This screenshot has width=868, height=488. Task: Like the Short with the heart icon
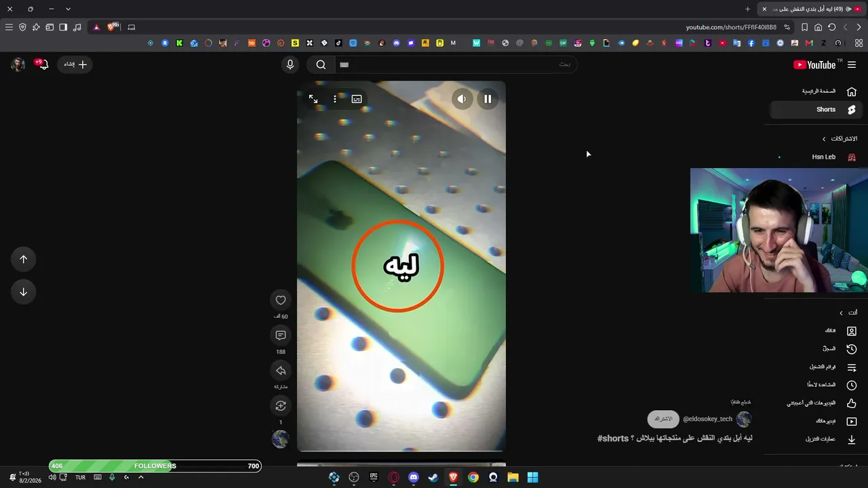click(x=281, y=300)
